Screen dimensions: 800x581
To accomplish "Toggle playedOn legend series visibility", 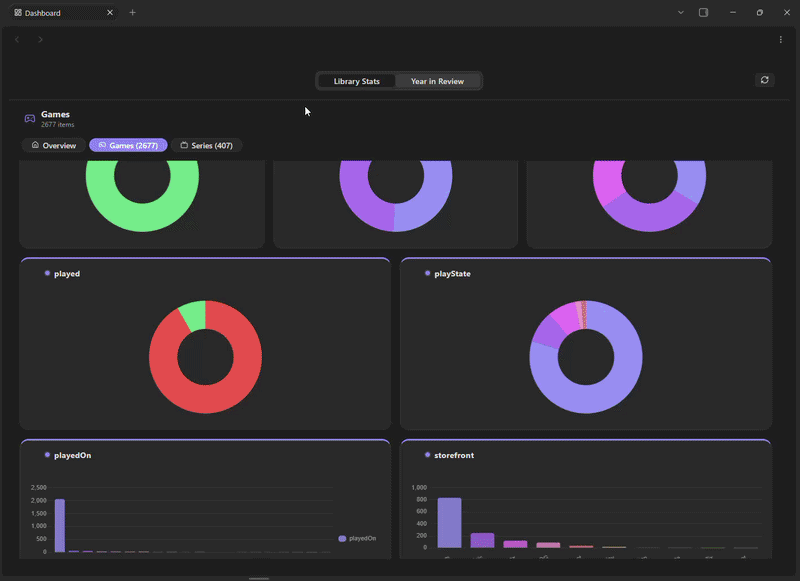I will click(x=357, y=538).
